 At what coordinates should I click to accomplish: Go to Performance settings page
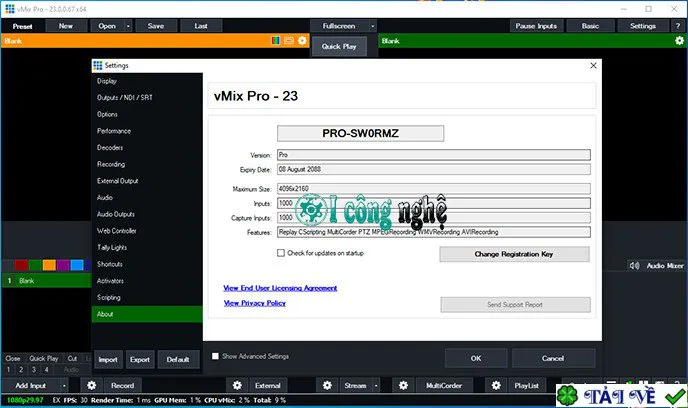[x=147, y=131]
